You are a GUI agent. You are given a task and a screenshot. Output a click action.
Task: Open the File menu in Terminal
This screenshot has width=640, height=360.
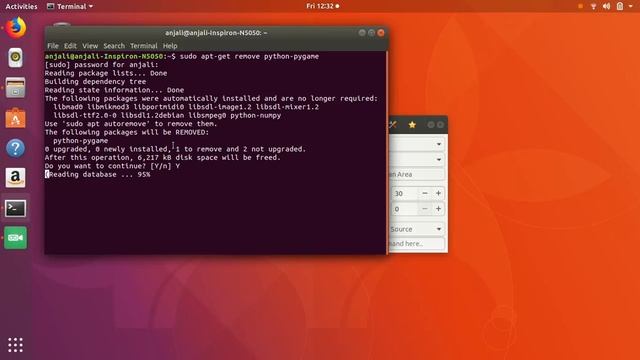(x=53, y=46)
